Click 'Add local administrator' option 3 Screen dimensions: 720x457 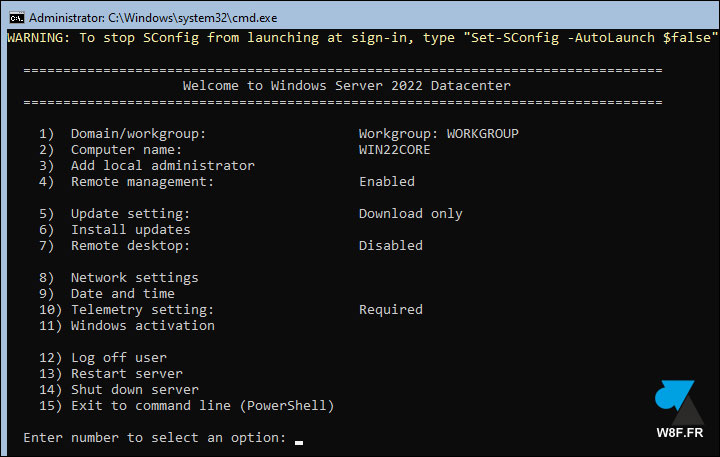163,166
